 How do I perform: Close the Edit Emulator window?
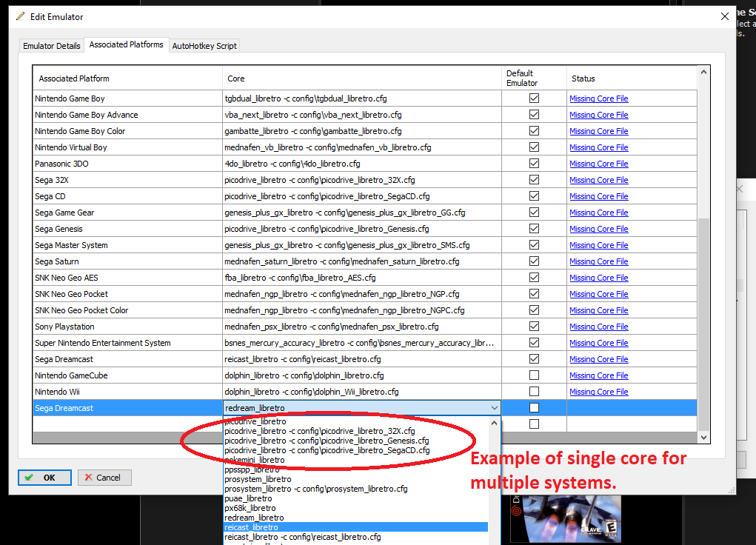point(724,16)
